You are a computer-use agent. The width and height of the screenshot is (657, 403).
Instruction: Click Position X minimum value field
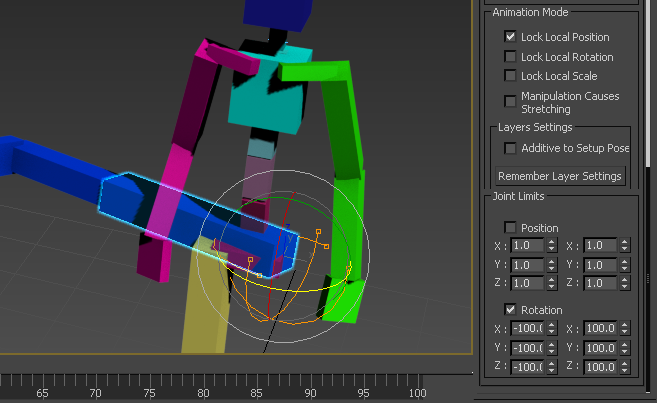527,245
